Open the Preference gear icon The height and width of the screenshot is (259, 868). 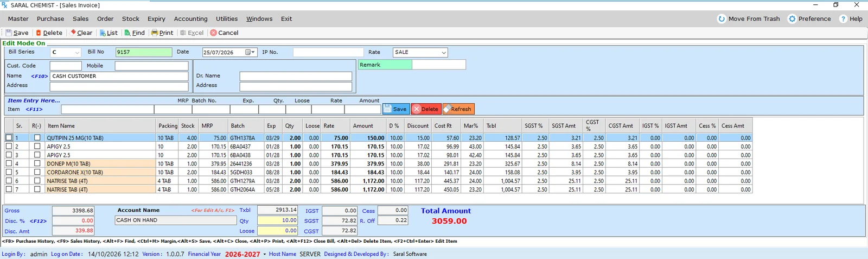[x=792, y=19]
